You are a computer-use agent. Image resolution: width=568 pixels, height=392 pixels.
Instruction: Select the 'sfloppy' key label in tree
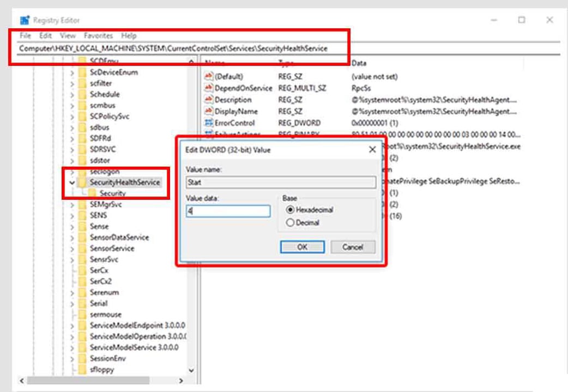pyautogui.click(x=102, y=370)
